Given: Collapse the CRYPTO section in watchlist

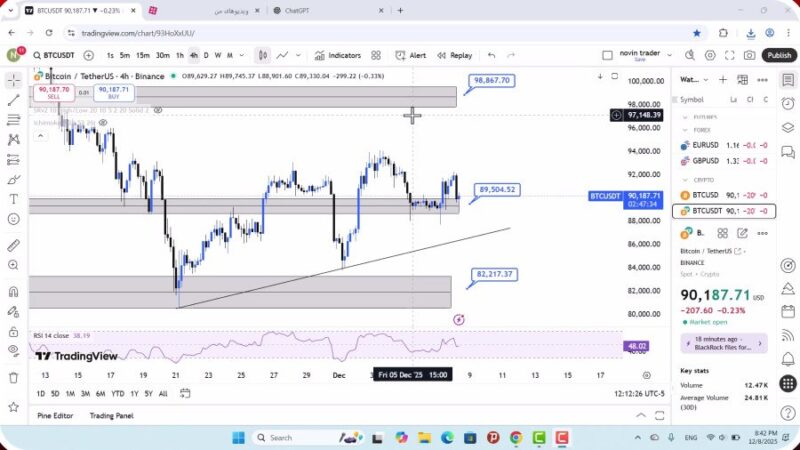Looking at the screenshot, I should pos(685,180).
